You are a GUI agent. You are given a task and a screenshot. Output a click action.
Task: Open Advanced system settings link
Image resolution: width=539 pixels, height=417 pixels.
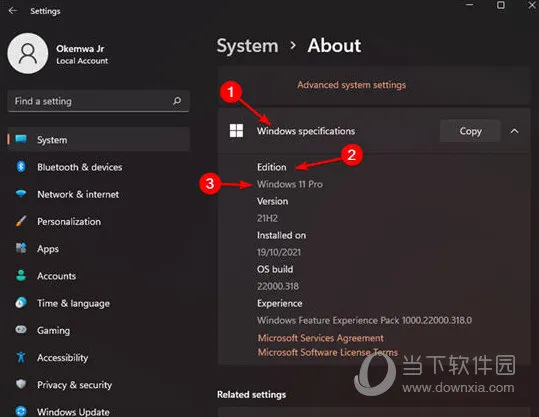351,85
